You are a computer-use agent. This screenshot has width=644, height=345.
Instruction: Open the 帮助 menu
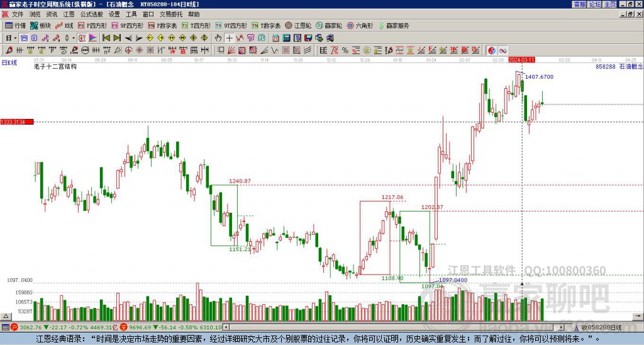coord(194,14)
